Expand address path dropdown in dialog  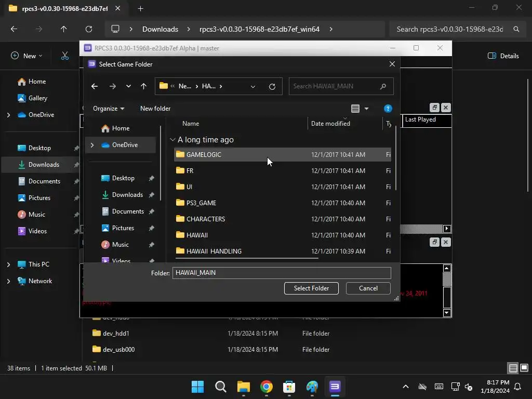pos(253,87)
